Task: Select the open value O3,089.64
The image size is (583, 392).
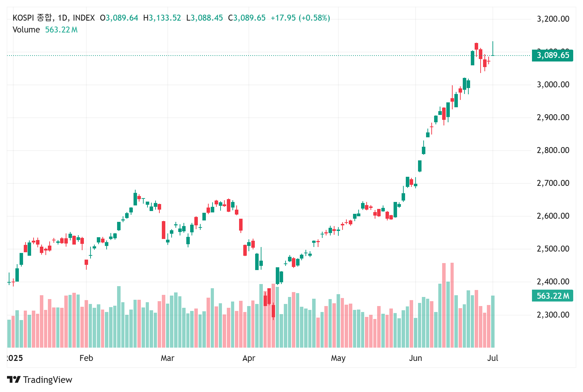Action: click(x=119, y=18)
